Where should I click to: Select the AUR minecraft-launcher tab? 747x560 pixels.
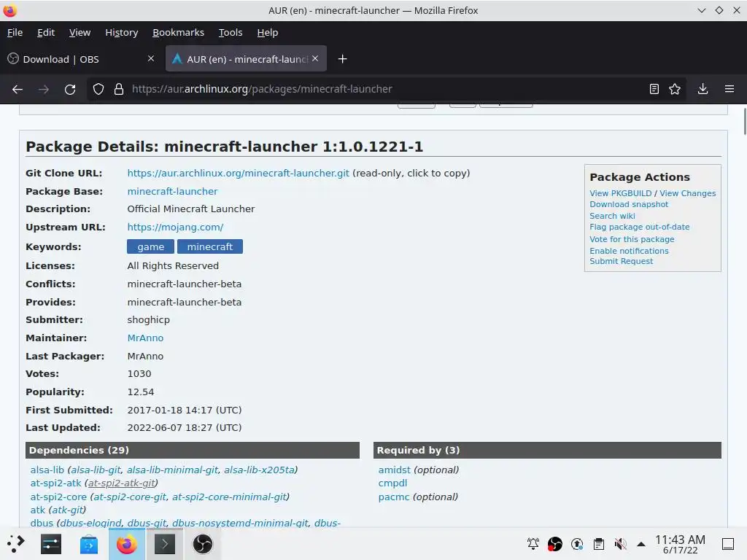coord(246,58)
